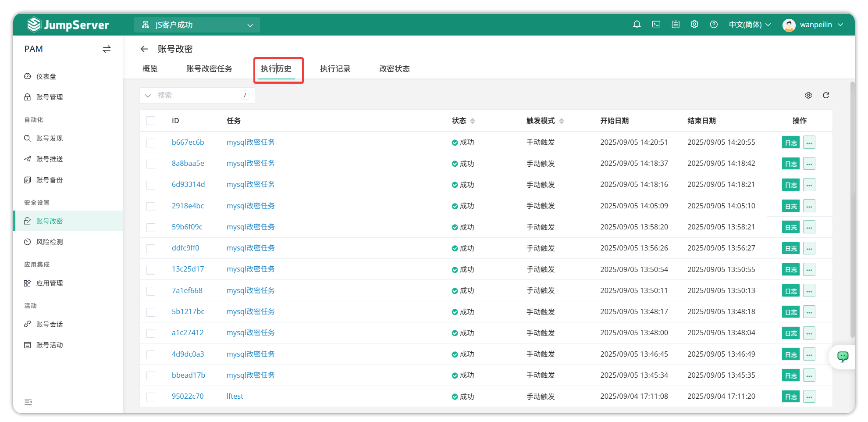The image size is (868, 422).
Task: Open the lftest task link
Action: [x=235, y=396]
